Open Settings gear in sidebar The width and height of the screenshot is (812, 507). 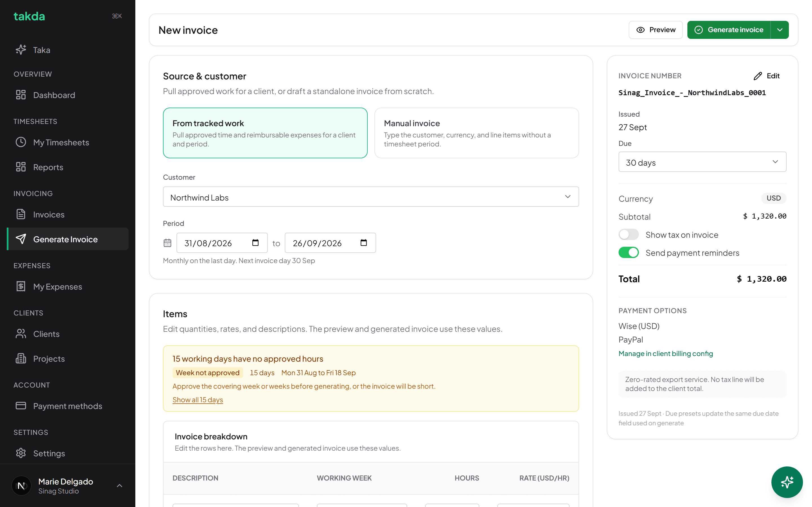tap(21, 453)
